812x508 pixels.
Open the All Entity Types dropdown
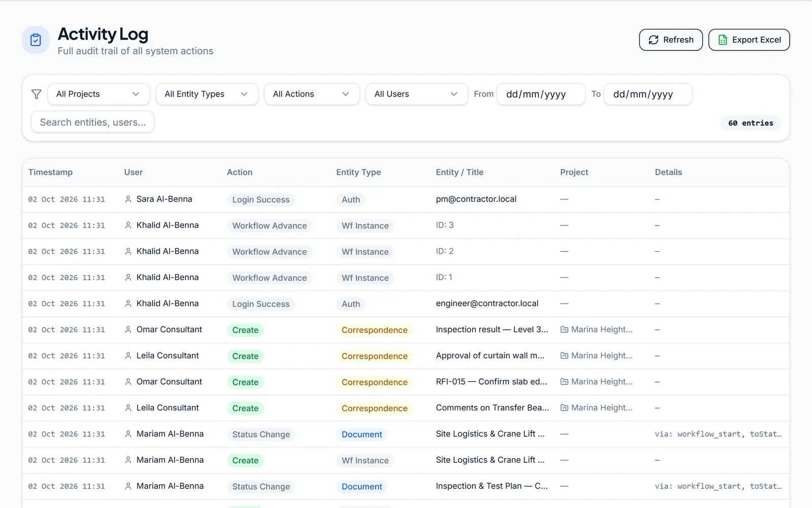pos(207,94)
